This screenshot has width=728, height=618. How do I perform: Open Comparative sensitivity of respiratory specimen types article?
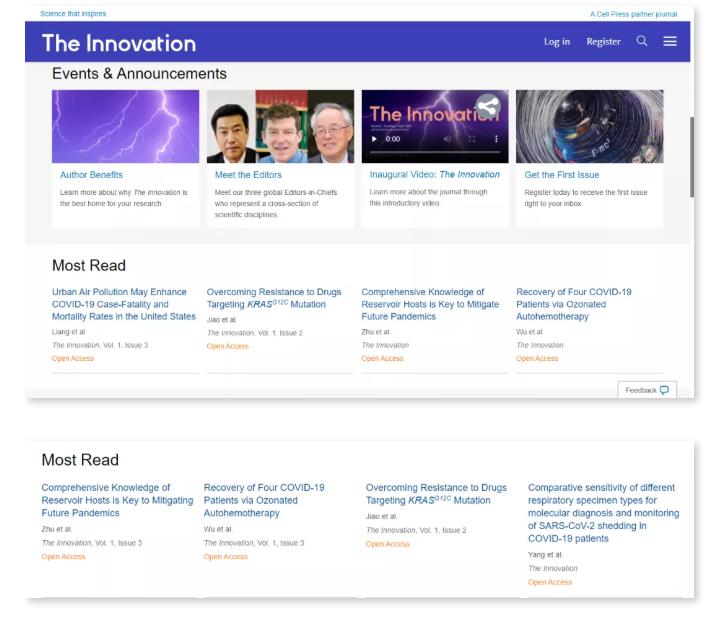[604, 513]
